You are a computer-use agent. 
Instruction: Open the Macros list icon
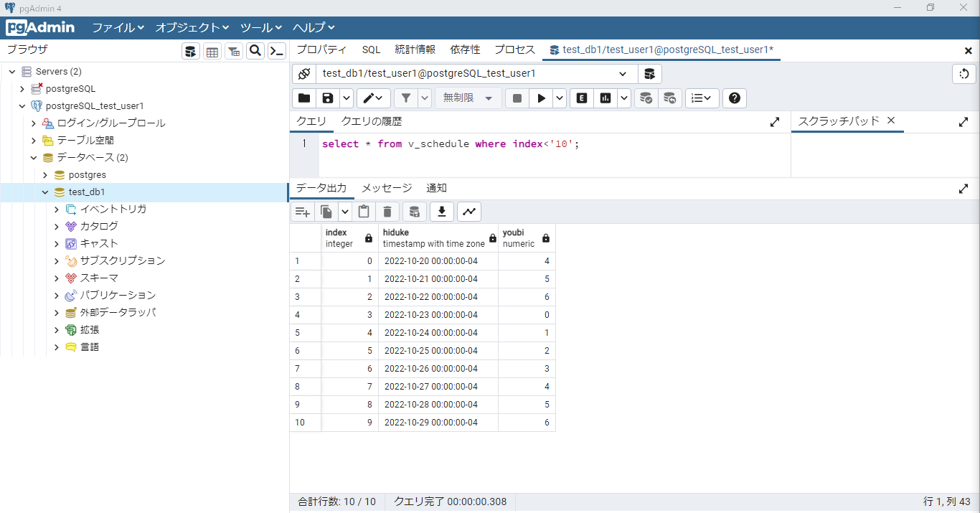click(702, 98)
